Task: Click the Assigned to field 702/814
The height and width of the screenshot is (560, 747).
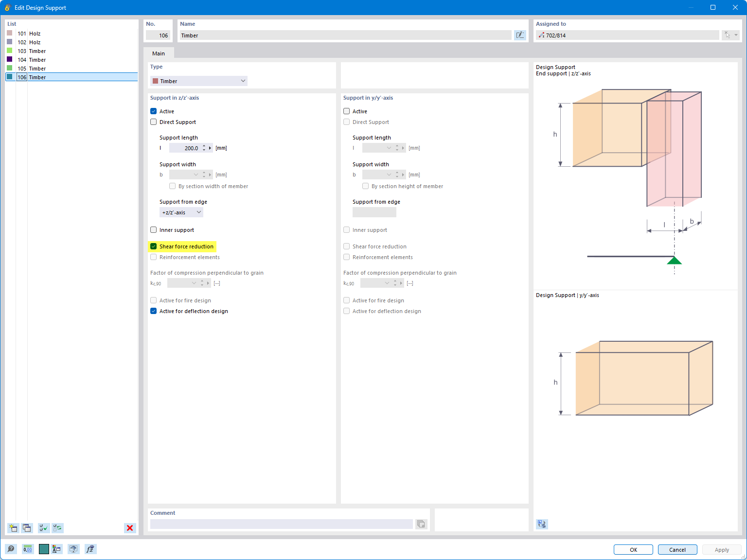Action: (627, 35)
